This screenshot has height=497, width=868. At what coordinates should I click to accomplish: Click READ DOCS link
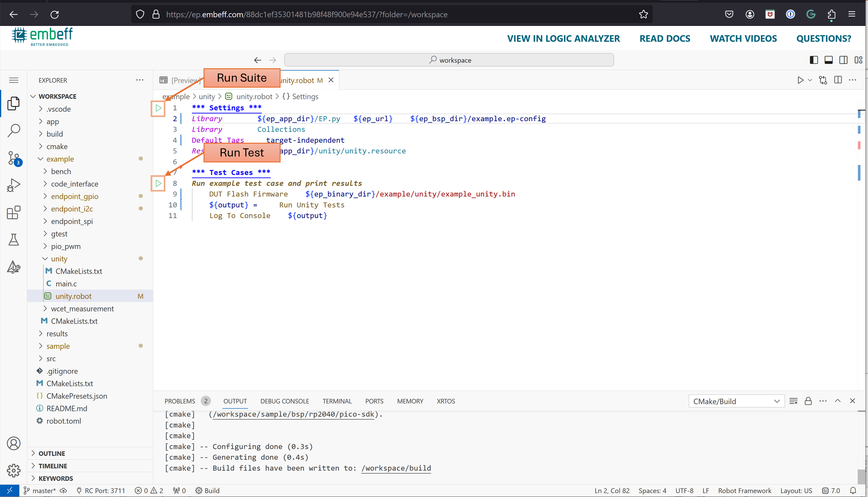point(665,38)
